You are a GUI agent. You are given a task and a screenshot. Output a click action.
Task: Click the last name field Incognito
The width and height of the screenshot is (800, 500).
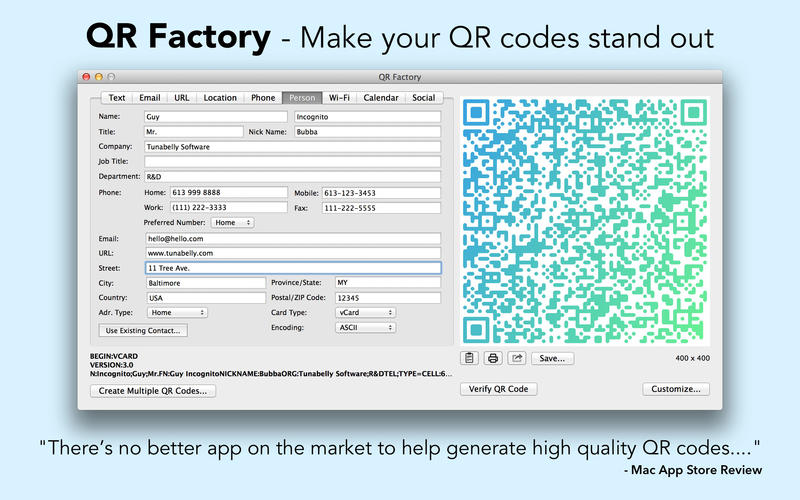[367, 117]
